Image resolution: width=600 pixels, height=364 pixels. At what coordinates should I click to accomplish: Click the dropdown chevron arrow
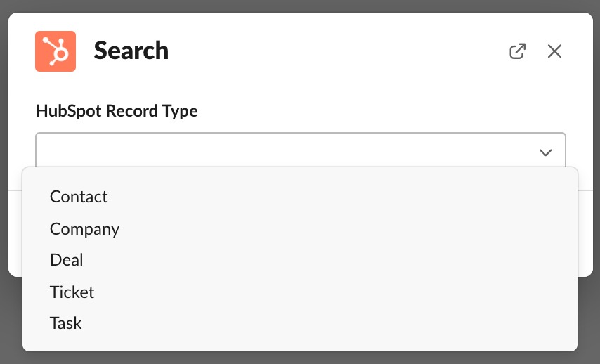(545, 152)
